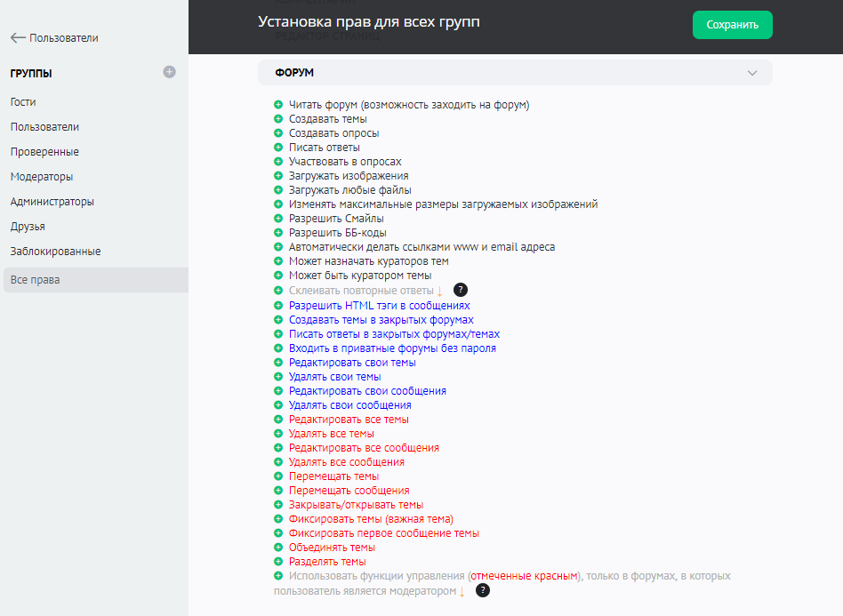Viewport: 843px width, 616px height.
Task: Collapse the ФОРУМ section chevron
Action: click(x=752, y=73)
